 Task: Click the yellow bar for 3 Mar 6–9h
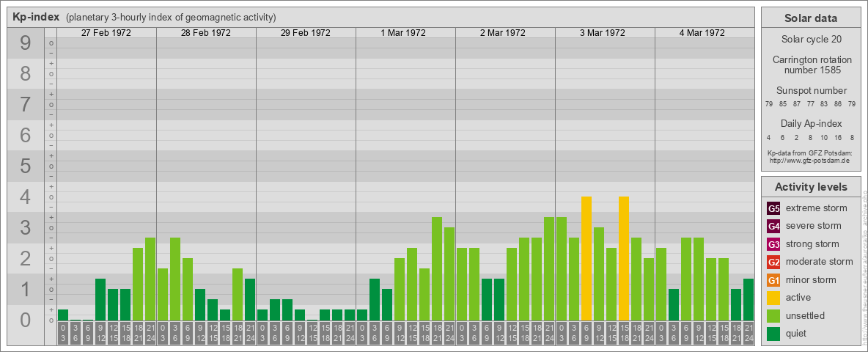[586, 258]
